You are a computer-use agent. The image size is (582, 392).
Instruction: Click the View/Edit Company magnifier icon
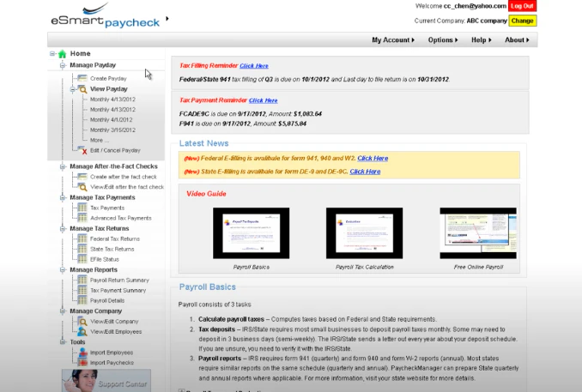pos(82,321)
